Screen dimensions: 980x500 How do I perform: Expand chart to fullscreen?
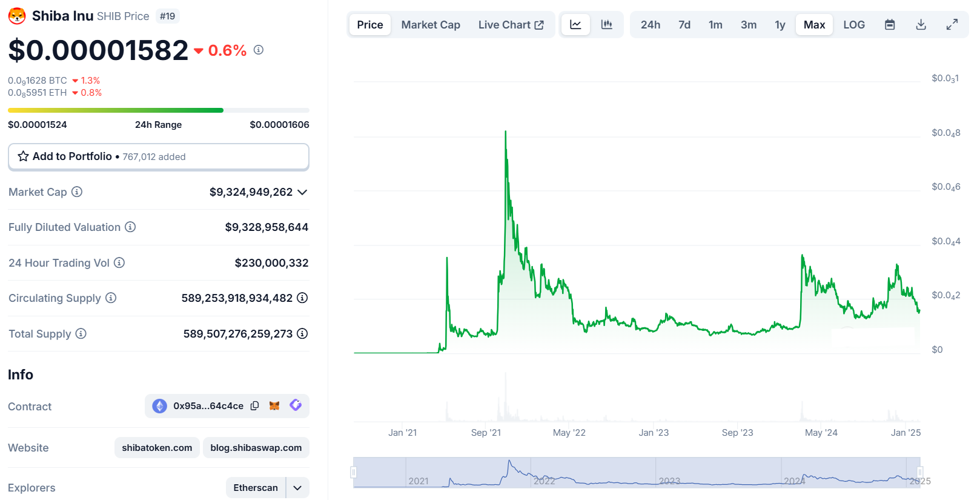tap(952, 25)
